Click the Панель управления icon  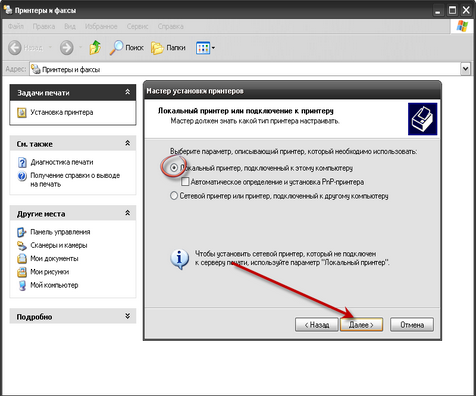[x=22, y=232]
